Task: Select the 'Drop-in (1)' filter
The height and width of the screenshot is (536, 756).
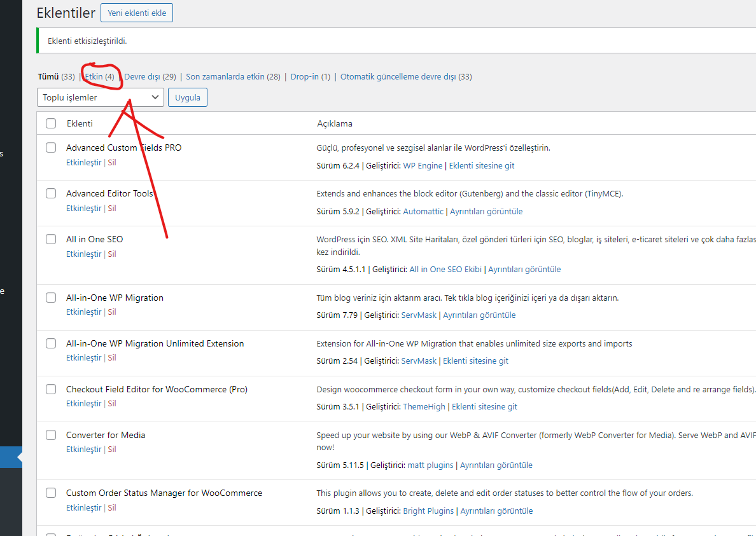Action: point(310,76)
